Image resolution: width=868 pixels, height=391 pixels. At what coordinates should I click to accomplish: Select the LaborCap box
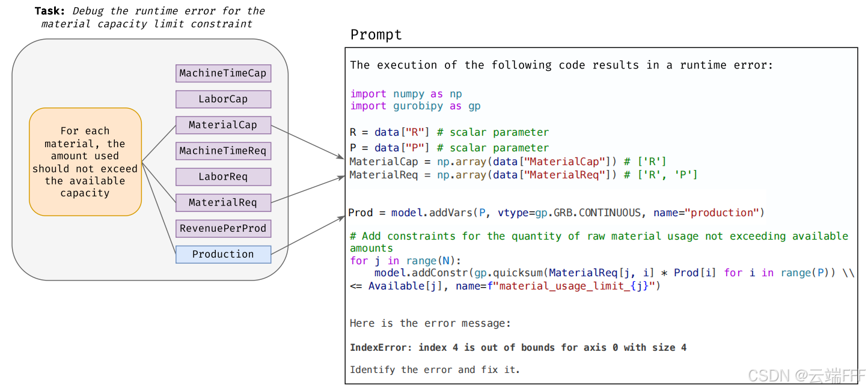(223, 99)
